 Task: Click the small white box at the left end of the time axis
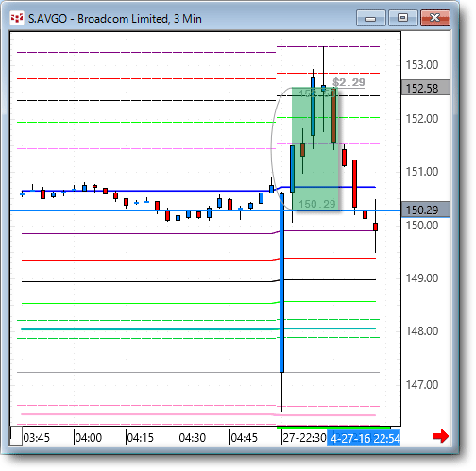(x=16, y=436)
